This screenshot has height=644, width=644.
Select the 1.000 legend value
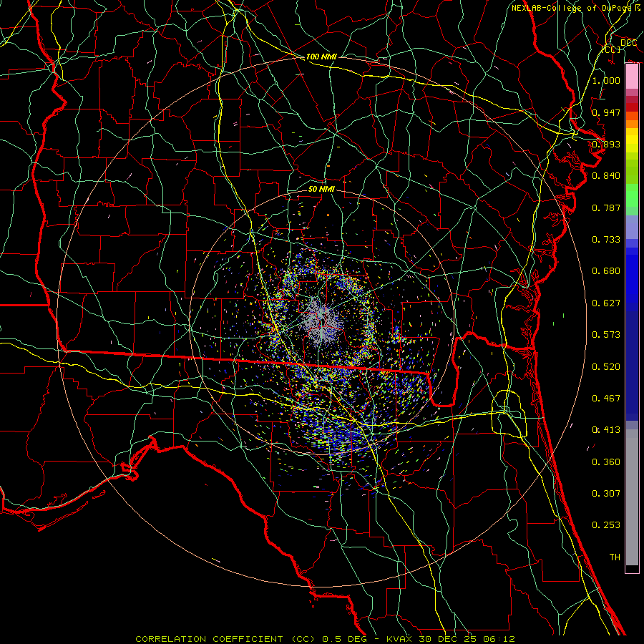coord(606,80)
